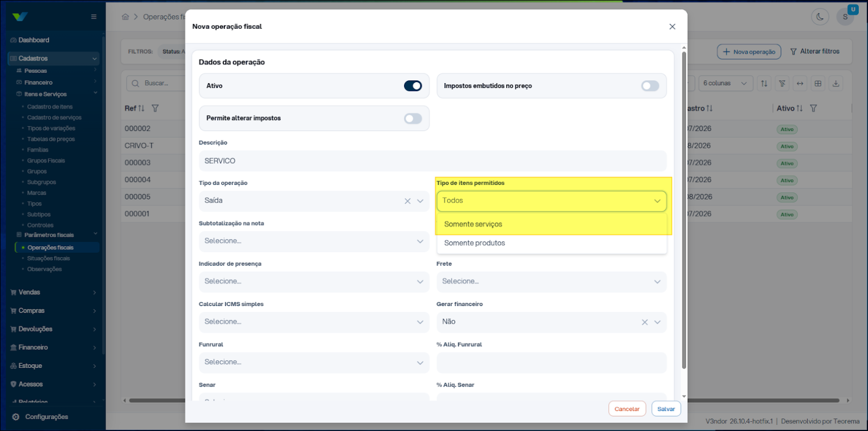868x431 pixels.
Task: Collapse the Cadastros sidebar section
Action: pos(53,58)
